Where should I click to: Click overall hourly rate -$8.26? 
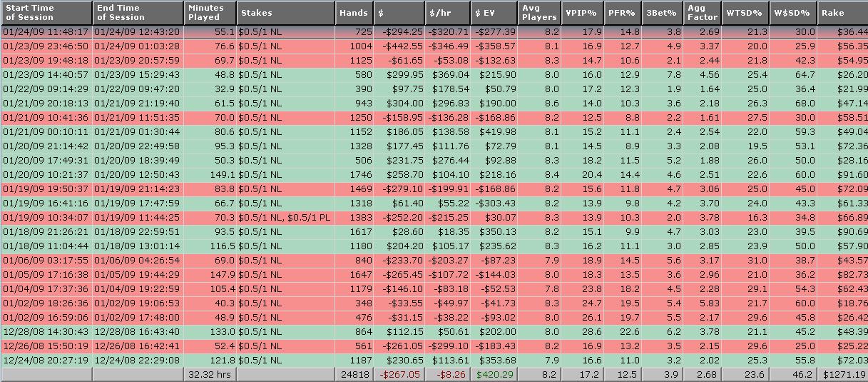448,375
